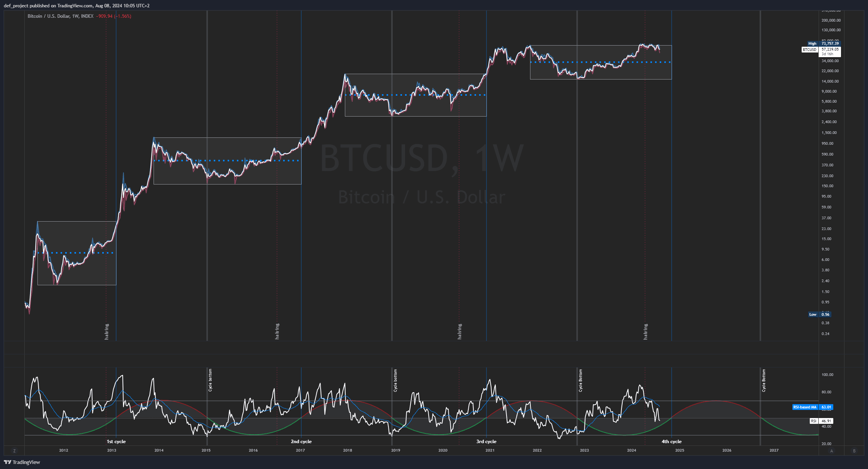Click the A price scale button

tap(831, 451)
